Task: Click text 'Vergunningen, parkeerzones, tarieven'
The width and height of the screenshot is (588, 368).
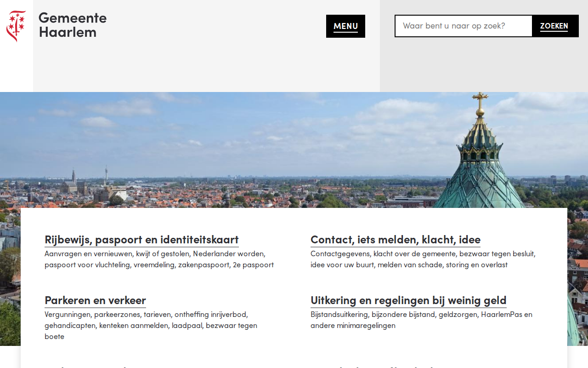Action: (107, 315)
